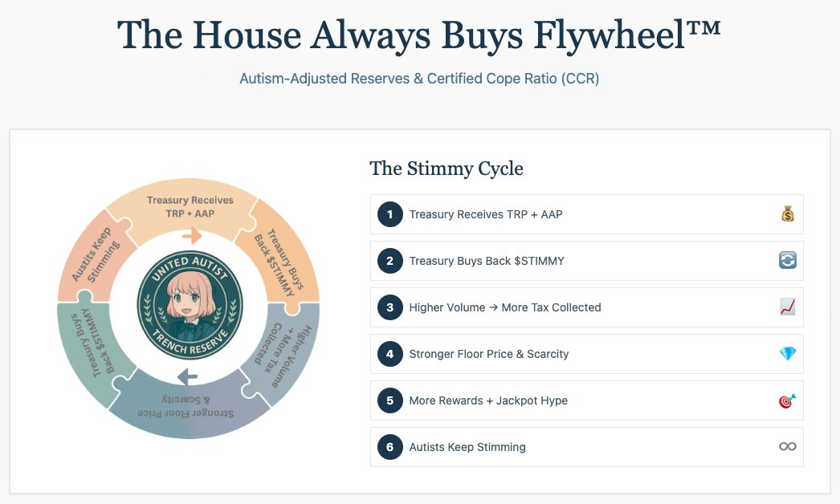Click the blue diamond gem icon
840x504 pixels.
click(x=787, y=354)
